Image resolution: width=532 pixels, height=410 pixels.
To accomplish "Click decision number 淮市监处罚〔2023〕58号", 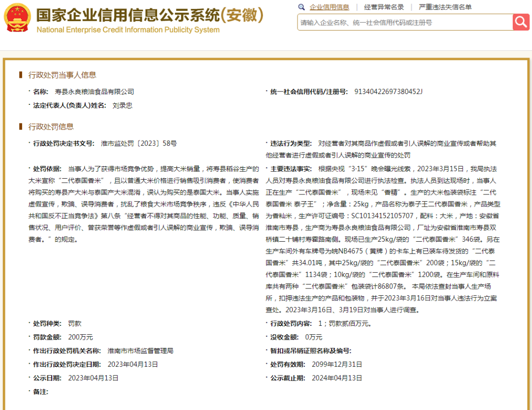I will pyautogui.click(x=139, y=143).
